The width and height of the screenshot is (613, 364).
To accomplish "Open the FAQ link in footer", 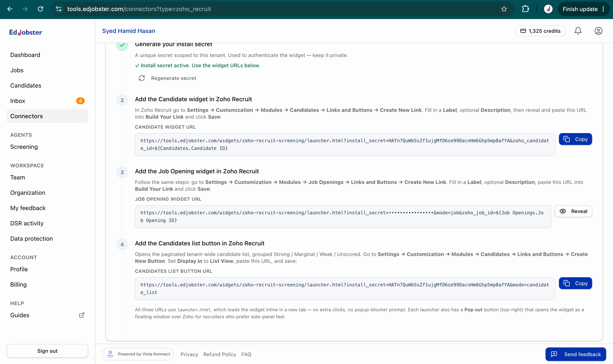I will (246, 354).
